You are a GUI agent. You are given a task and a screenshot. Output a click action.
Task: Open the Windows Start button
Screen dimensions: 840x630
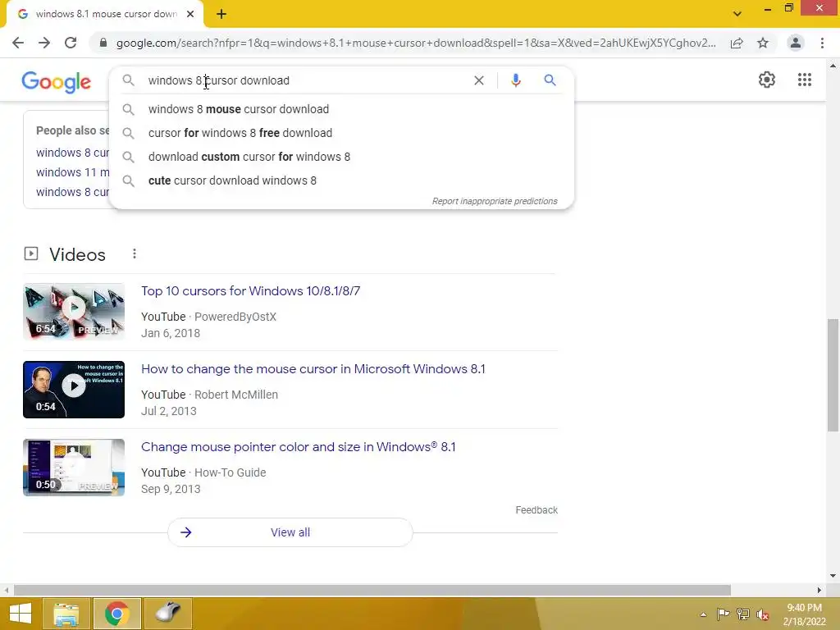[20, 614]
